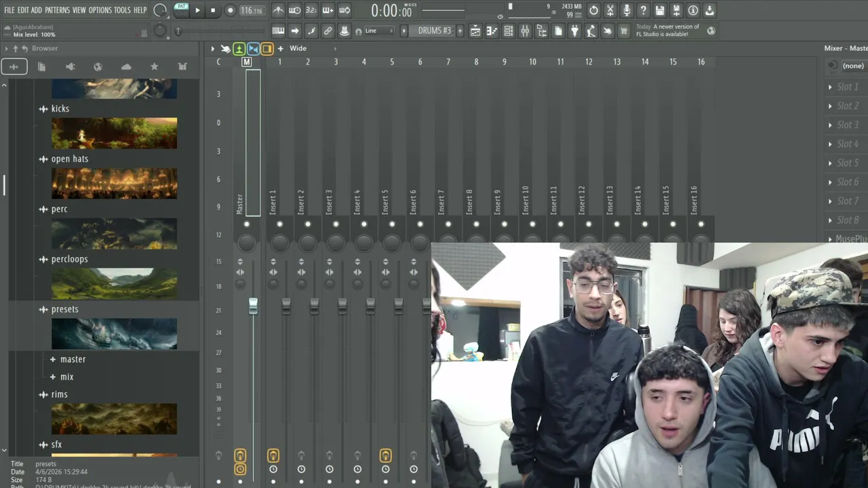The width and height of the screenshot is (868, 488).
Task: Open the tempo tapper icon
Action: [591, 30]
